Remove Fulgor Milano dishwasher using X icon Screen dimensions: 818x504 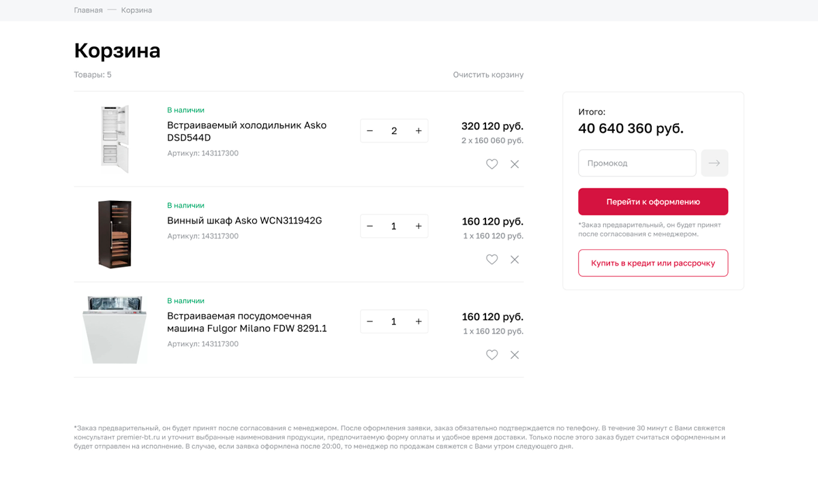515,355
